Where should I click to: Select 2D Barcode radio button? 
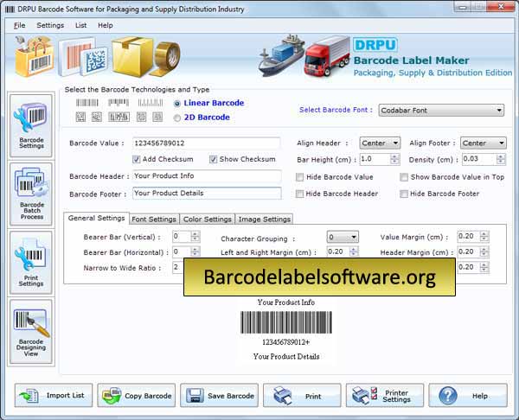pos(177,118)
